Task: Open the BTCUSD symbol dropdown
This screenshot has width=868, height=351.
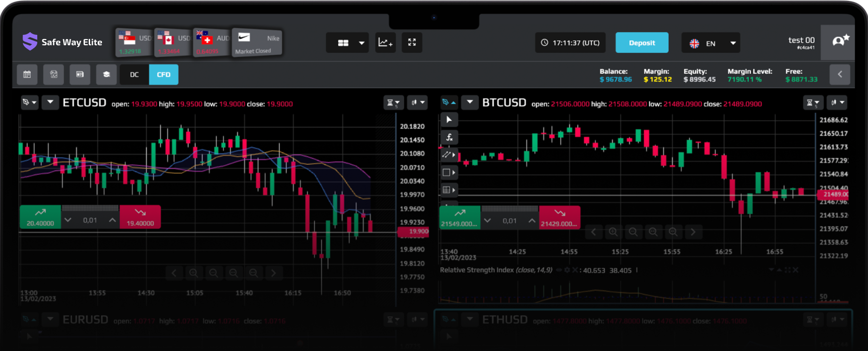Action: tap(470, 102)
